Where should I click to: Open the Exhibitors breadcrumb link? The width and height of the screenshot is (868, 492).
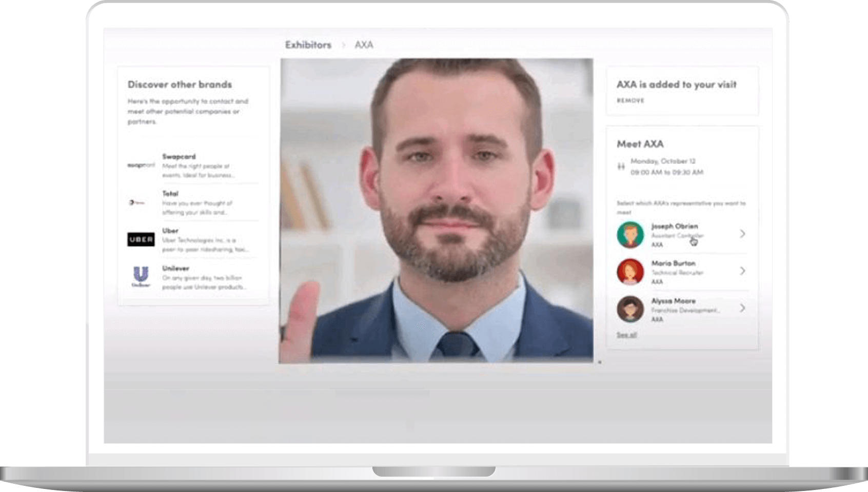308,45
